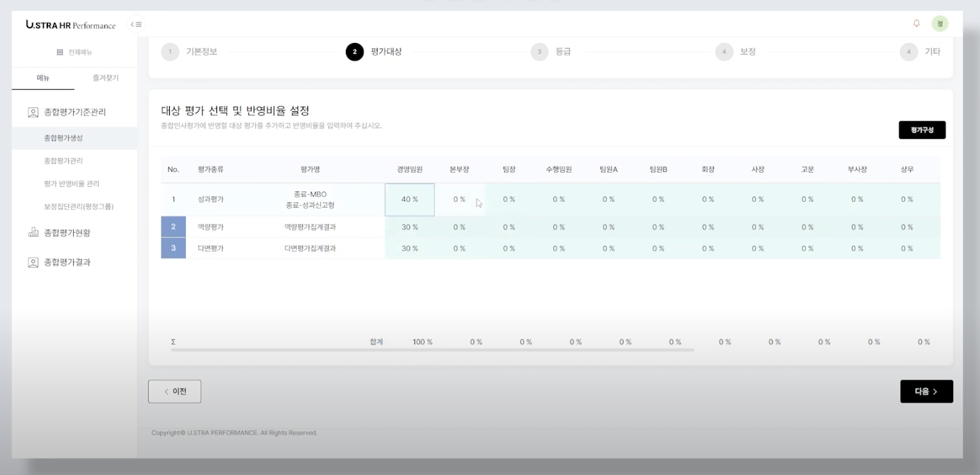The width and height of the screenshot is (980, 475).
Task: Edit the 경영임원 40 % cell
Action: coord(409,200)
